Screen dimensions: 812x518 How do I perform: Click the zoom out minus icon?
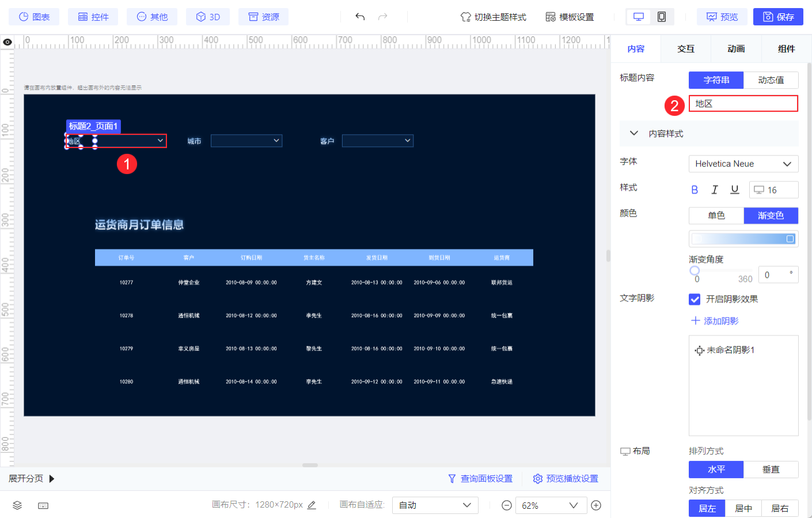[x=507, y=505]
